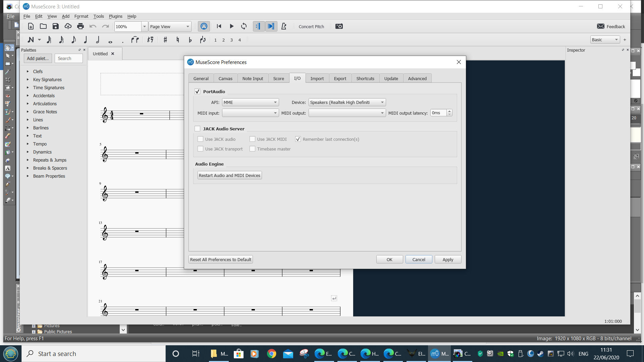The height and width of the screenshot is (362, 644).
Task: Toggle MIDI input icon in the toolbar
Action: click(x=204, y=26)
